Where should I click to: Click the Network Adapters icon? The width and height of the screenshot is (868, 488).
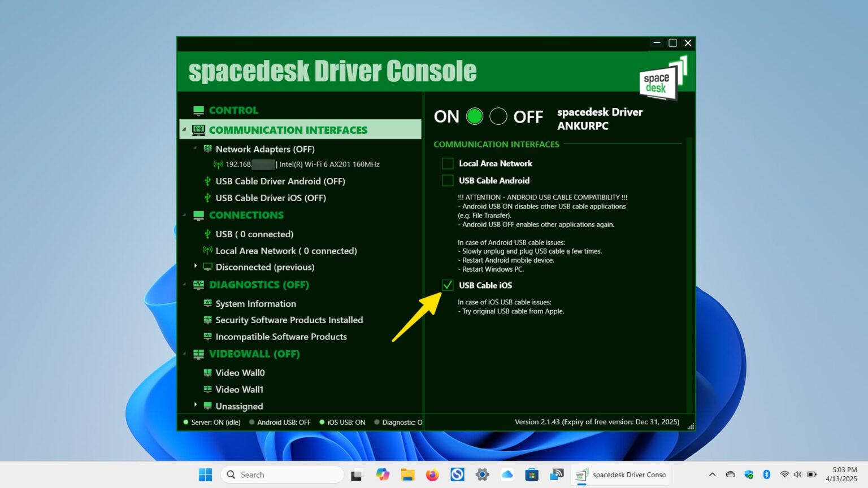coord(207,149)
